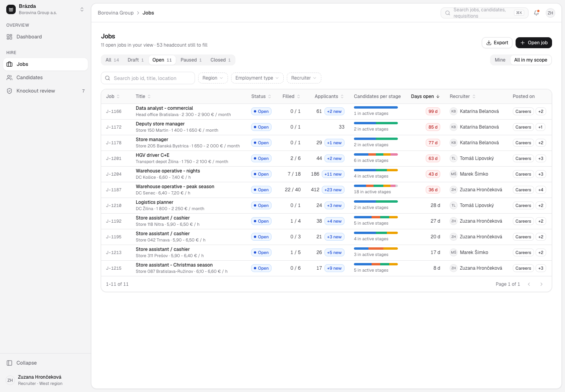Viewport: 565px width, 392px height.
Task: Click KB avatar in J-1166 row
Action: [x=454, y=111]
